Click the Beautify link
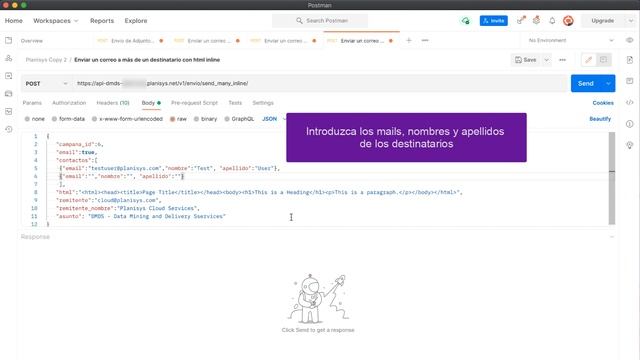The image size is (640, 360). 600,119
